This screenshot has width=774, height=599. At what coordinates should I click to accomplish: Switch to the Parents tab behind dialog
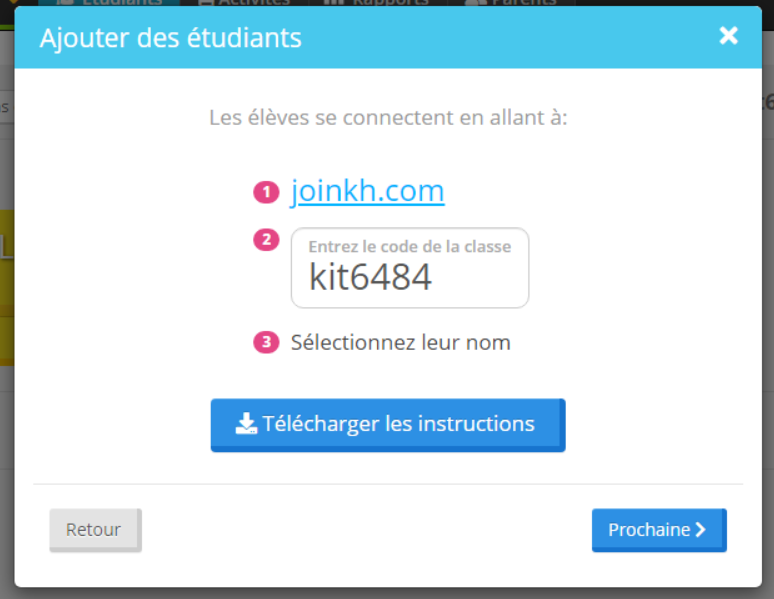click(511, 2)
